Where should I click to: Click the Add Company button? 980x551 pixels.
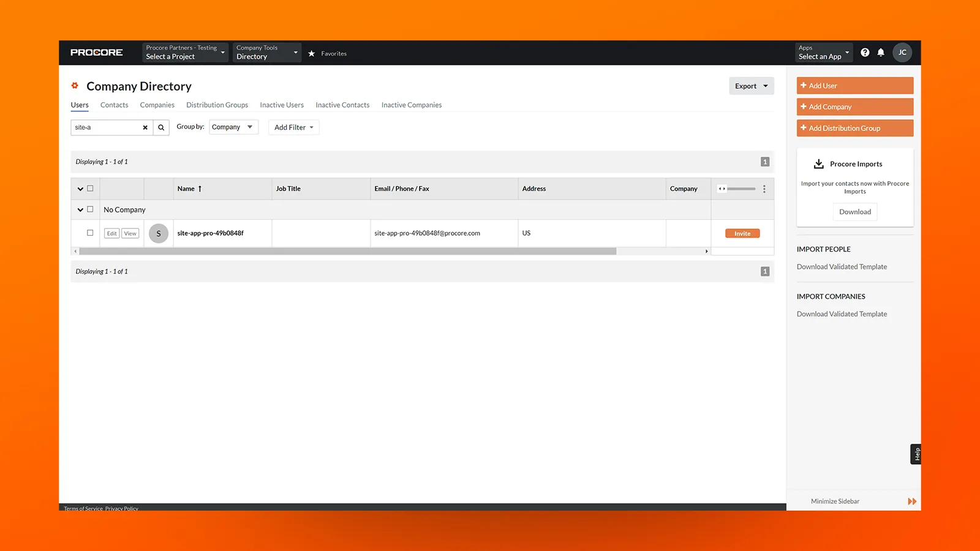[x=855, y=107]
